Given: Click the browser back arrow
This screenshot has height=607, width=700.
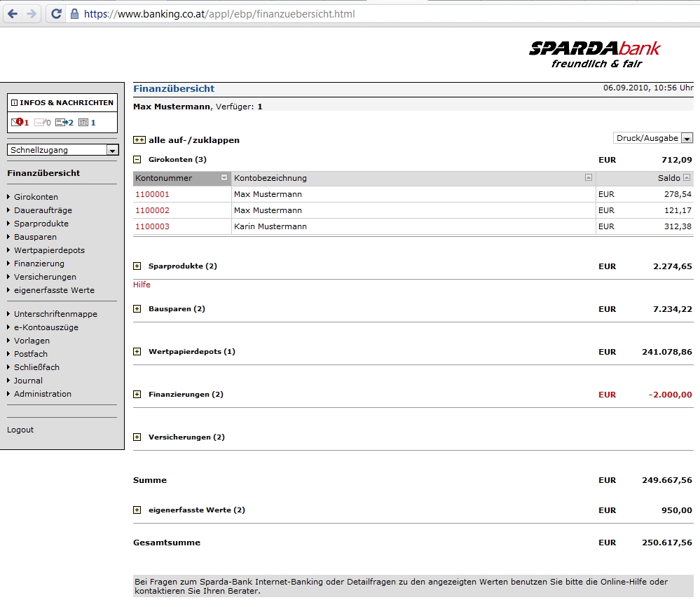Looking at the screenshot, I should pyautogui.click(x=13, y=14).
